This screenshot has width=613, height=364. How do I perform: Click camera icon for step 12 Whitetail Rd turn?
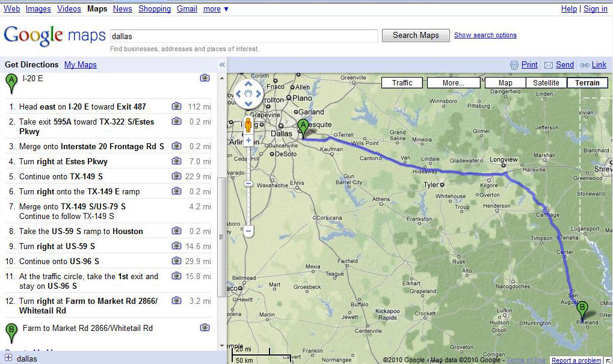(177, 300)
